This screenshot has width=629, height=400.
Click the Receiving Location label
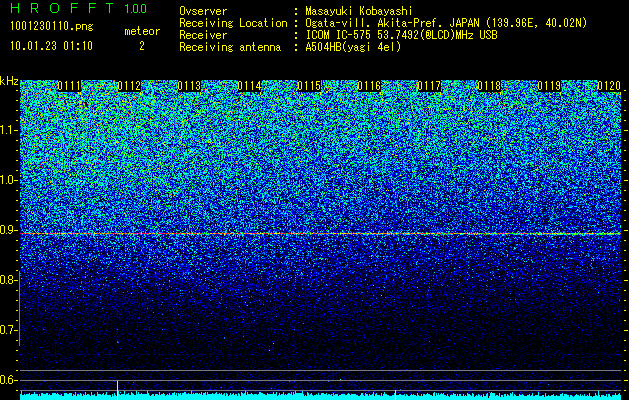(x=233, y=23)
